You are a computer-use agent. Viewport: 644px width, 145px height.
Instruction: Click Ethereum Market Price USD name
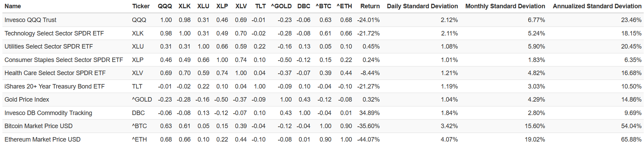pos(42,139)
